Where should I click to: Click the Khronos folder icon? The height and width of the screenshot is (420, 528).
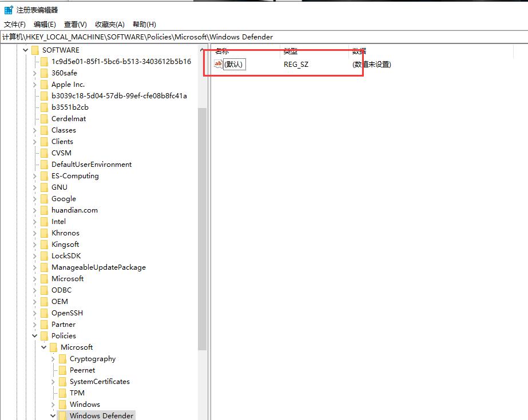coord(45,233)
